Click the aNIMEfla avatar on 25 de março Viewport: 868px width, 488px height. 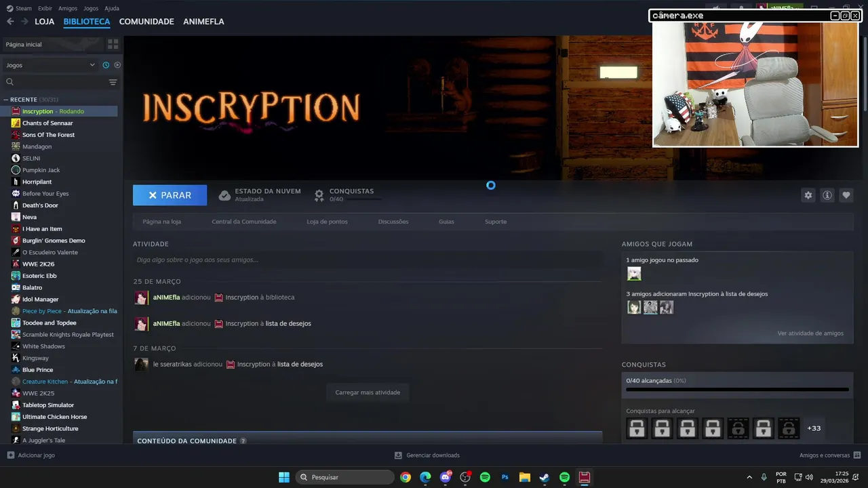(141, 298)
